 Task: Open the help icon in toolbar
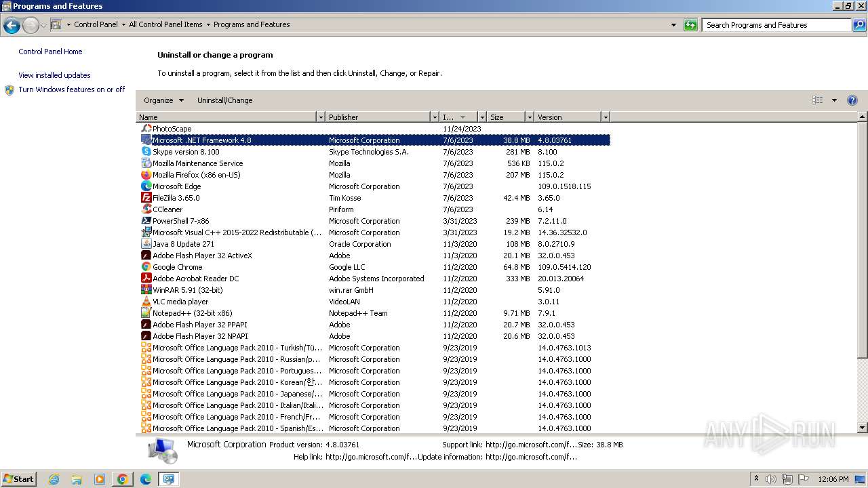click(x=852, y=100)
